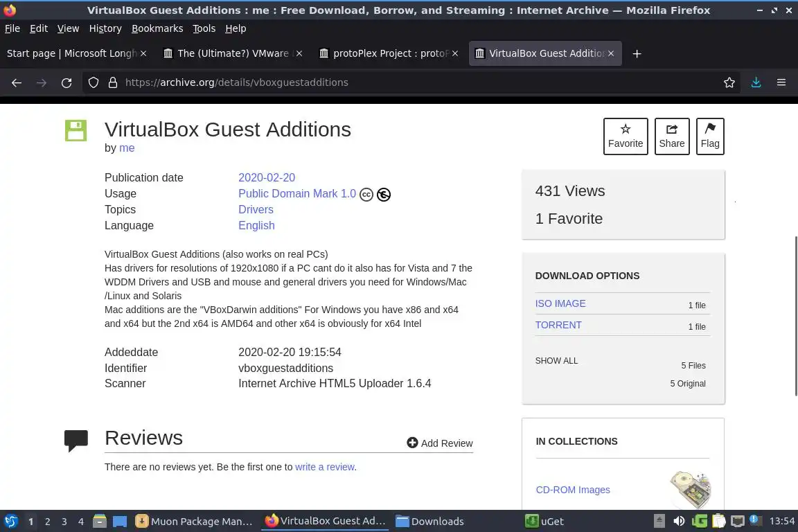798x532 pixels.
Task: Click show desktop taskbar icon
Action: coord(120,522)
